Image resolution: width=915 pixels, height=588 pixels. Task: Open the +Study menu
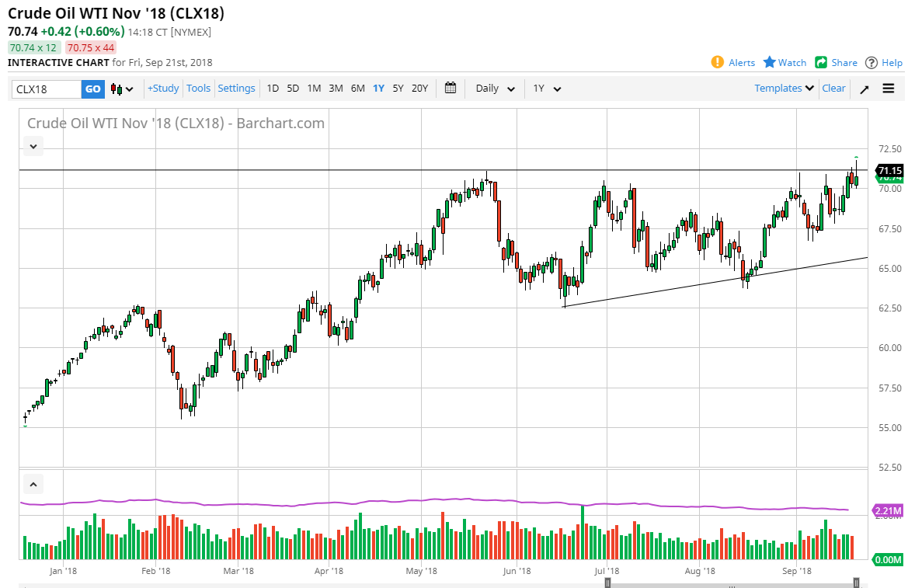[x=163, y=89]
